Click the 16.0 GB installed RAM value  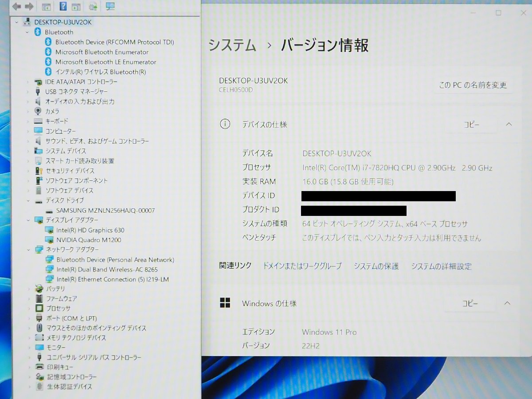click(x=348, y=181)
